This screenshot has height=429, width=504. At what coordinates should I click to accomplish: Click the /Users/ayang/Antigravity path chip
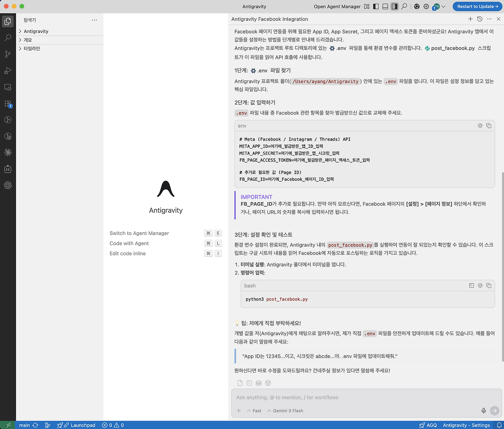pos(326,82)
